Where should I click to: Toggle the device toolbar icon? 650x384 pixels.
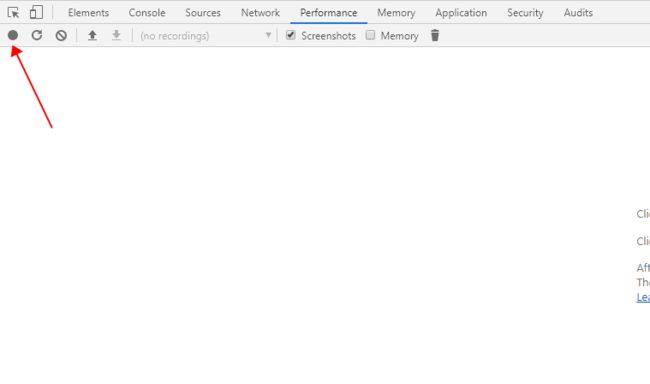36,12
